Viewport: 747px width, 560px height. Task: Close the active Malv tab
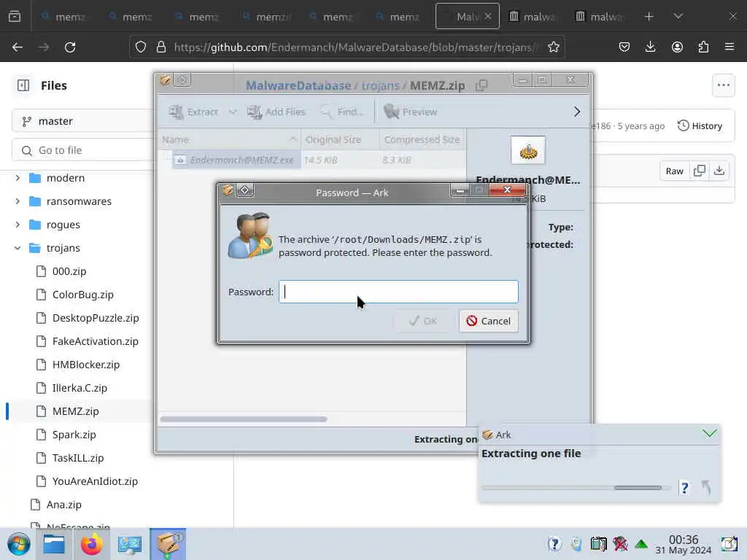pos(488,16)
